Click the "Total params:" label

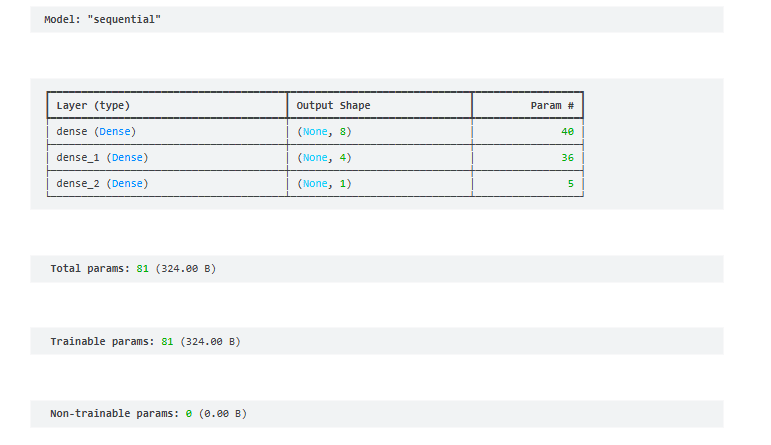pos(90,269)
